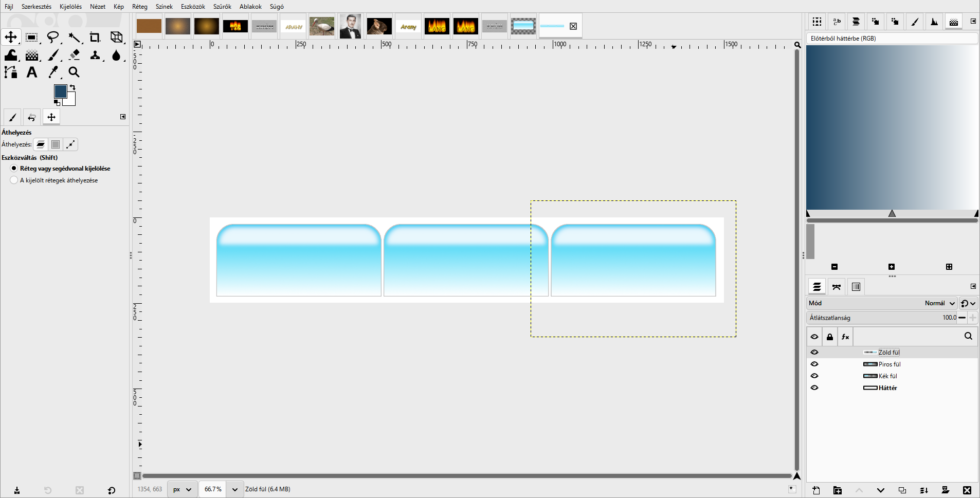Select the Rectangle Select tool

(32, 37)
